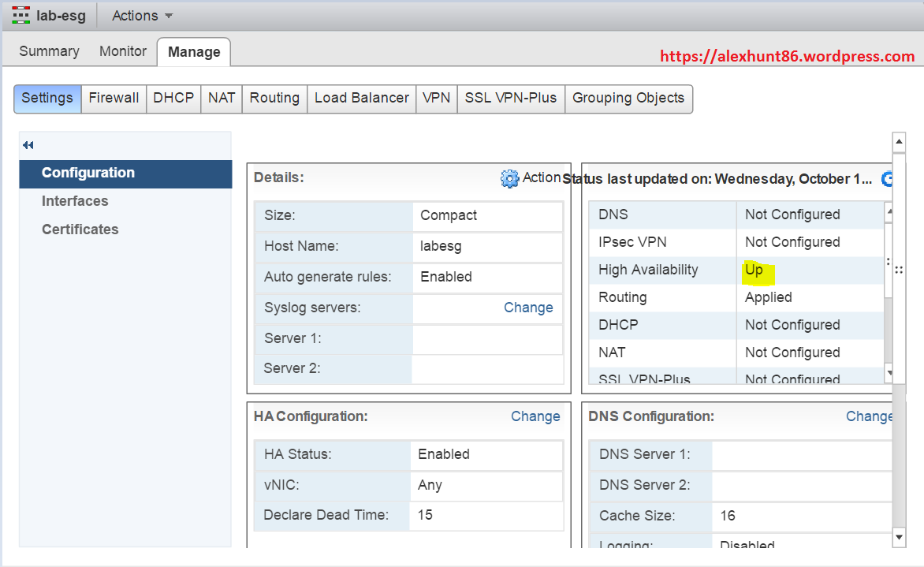
Task: Open the Grouping Objects sub-tab
Action: click(x=628, y=98)
